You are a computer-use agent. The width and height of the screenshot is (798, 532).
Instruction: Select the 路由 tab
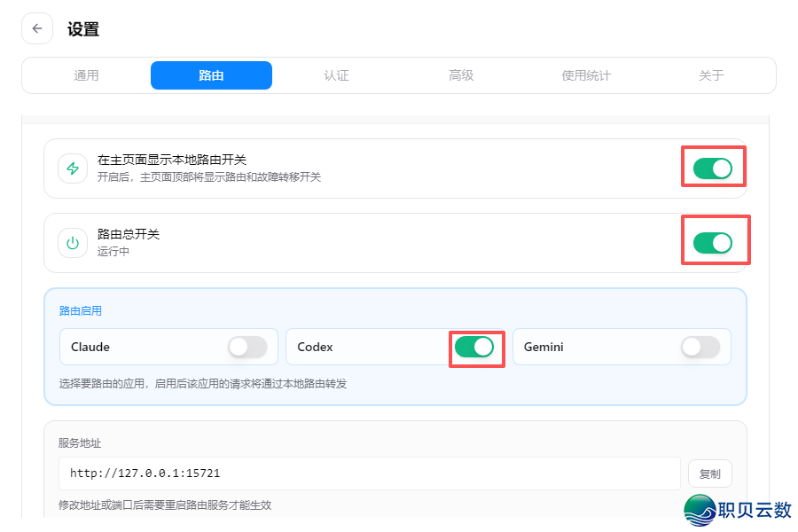(211, 75)
